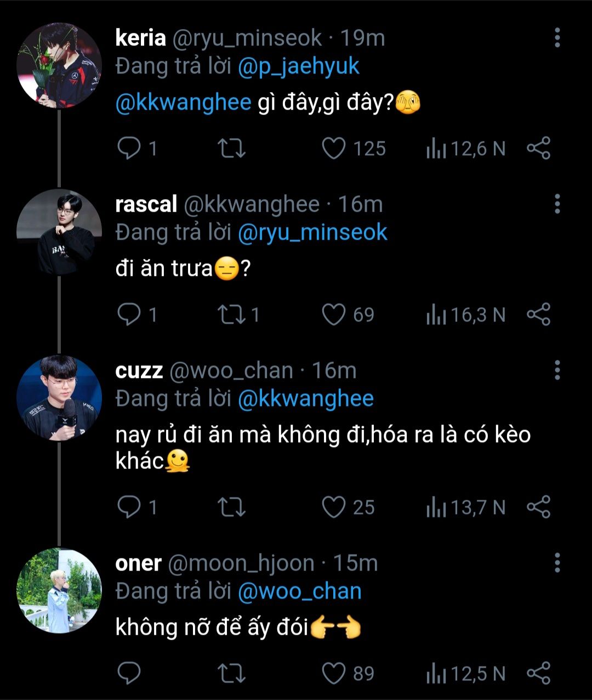Open rascal's profile avatar
Viewport: 592px width, 700px height.
(x=59, y=232)
